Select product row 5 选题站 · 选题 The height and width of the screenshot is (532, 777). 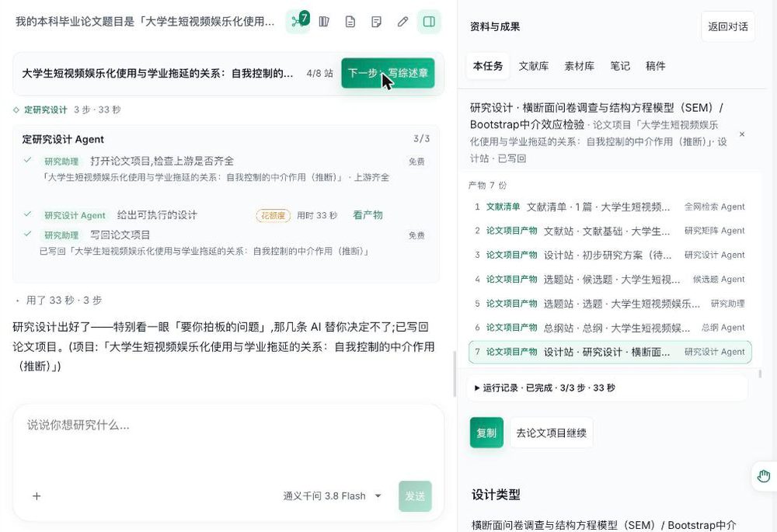click(609, 304)
